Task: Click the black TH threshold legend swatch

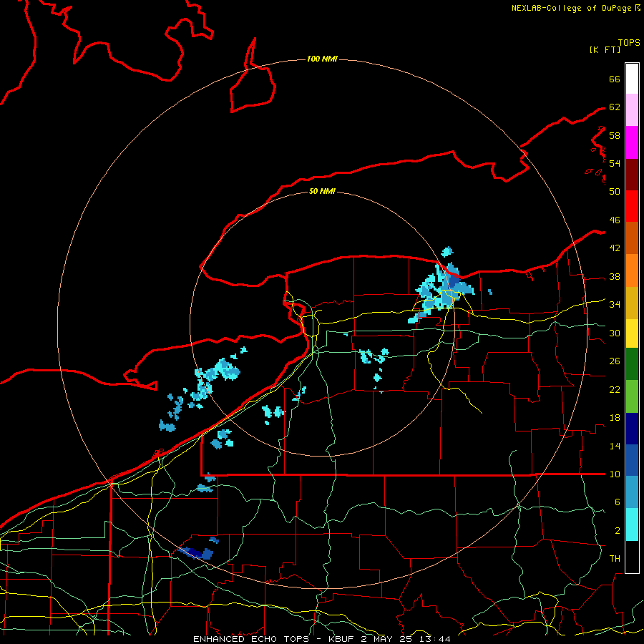Action: pos(632,557)
